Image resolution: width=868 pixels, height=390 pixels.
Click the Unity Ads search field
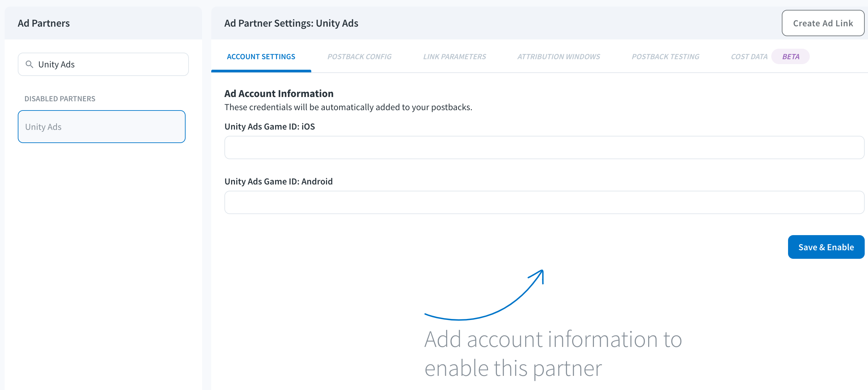coord(103,64)
